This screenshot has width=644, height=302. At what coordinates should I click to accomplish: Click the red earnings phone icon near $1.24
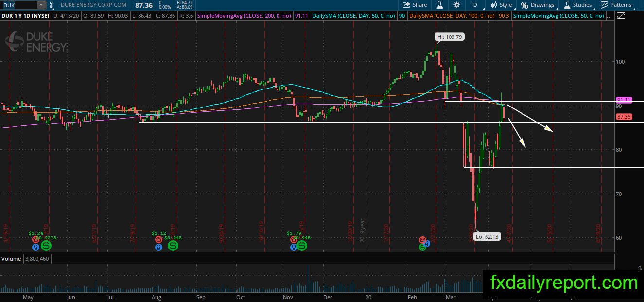click(x=35, y=240)
